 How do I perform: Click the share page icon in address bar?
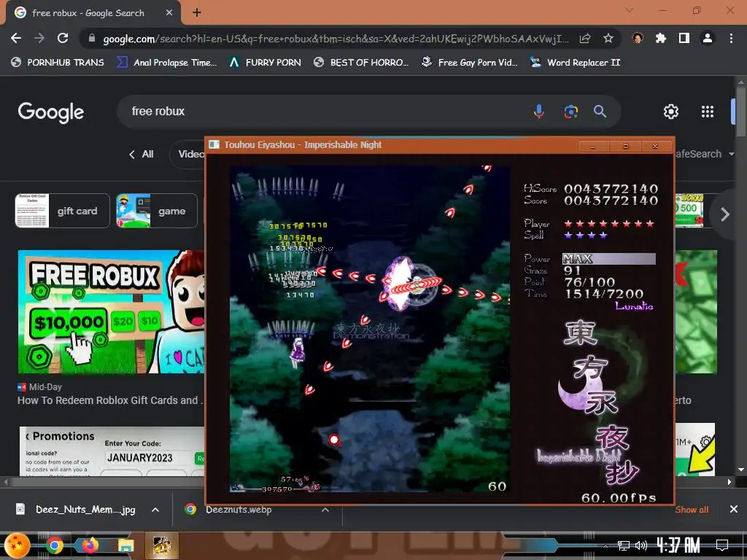(585, 39)
